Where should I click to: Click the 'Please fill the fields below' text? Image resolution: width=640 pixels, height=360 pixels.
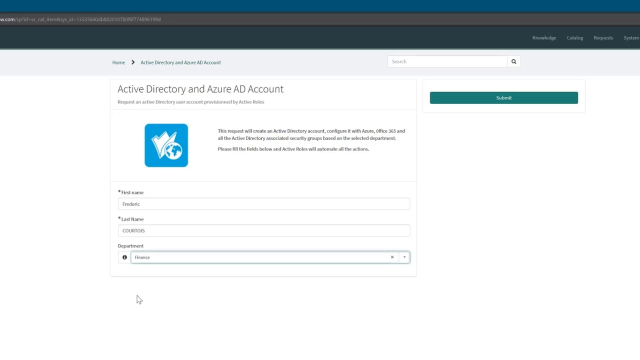coord(293,149)
